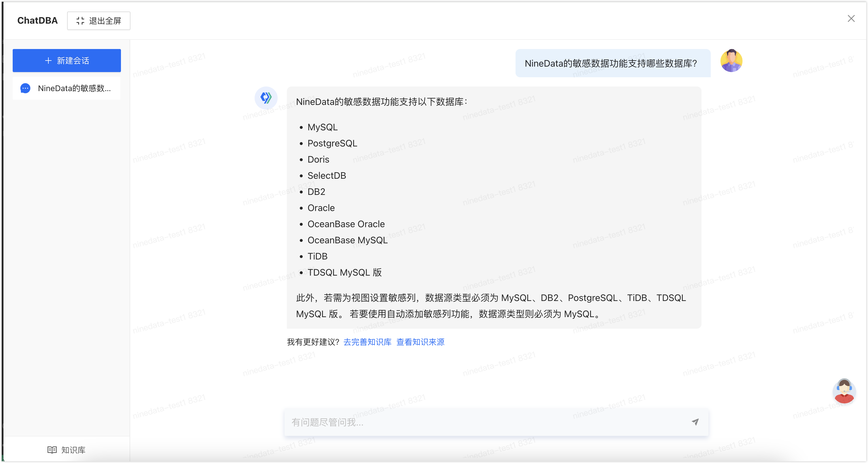Click the user avatar beside the question

tap(731, 61)
